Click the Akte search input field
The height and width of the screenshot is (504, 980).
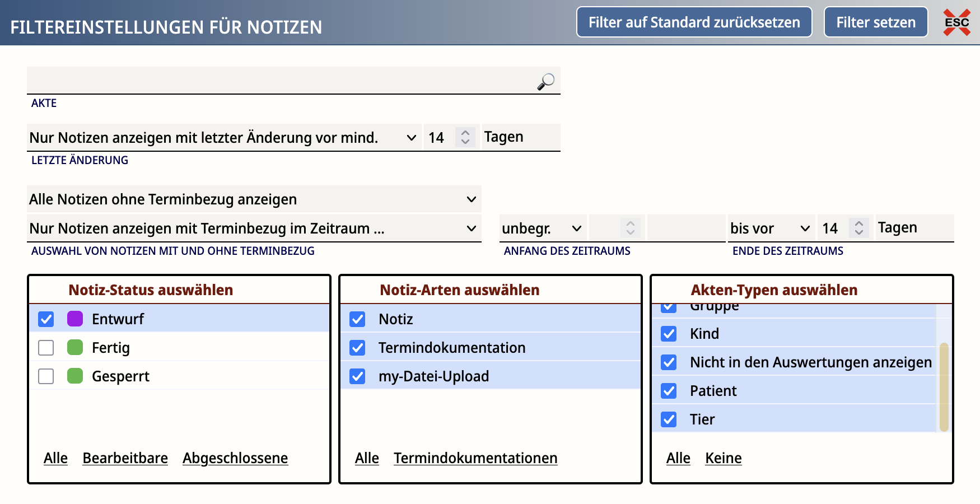pyautogui.click(x=280, y=81)
